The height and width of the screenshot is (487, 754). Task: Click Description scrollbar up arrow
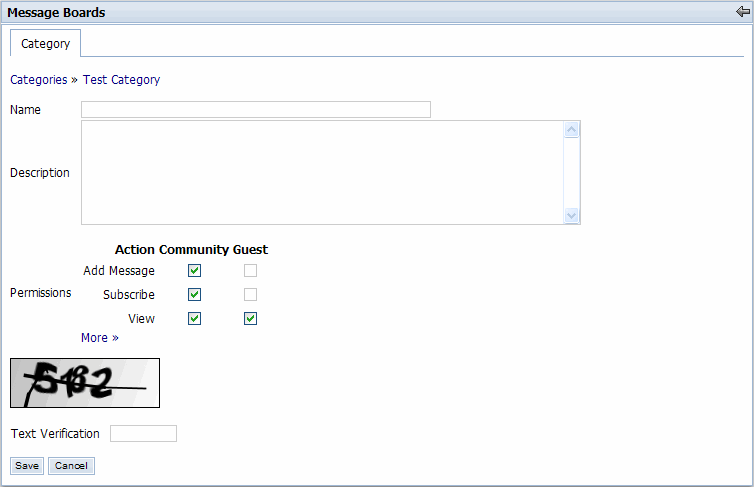coord(572,130)
